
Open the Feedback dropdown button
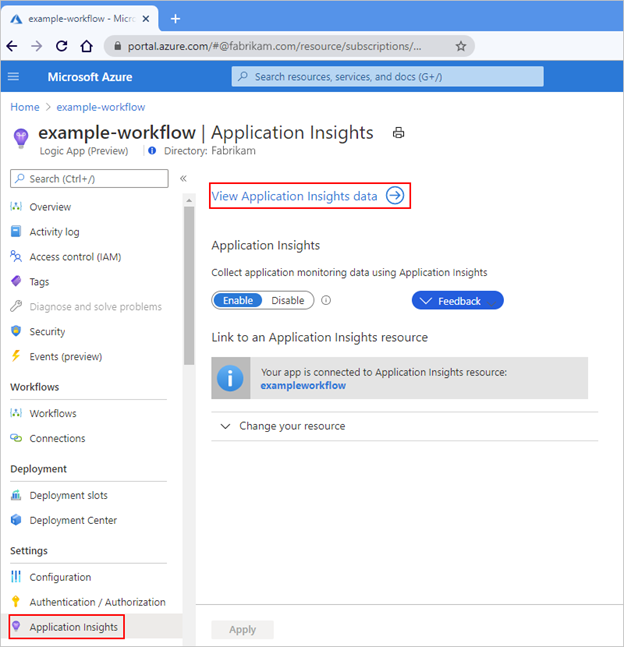458,300
